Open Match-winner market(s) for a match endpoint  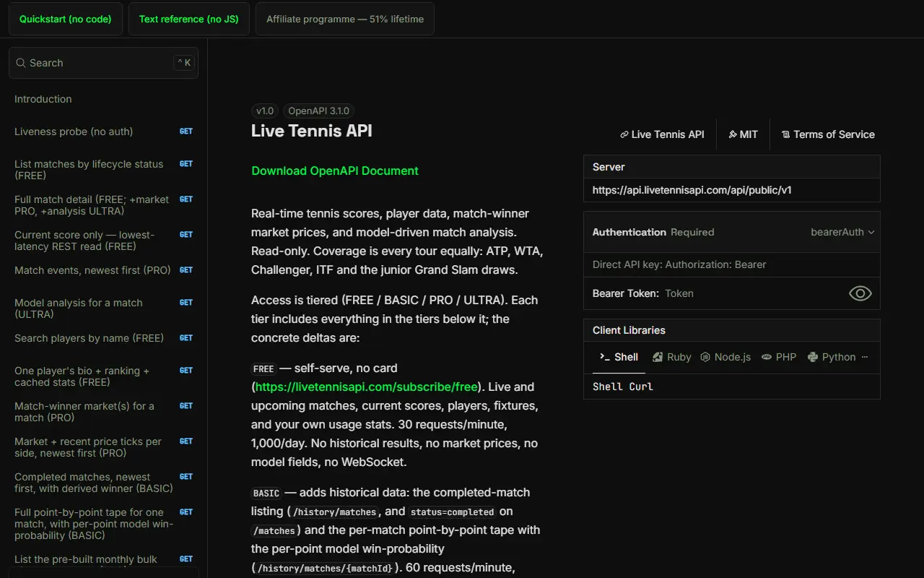pyautogui.click(x=103, y=412)
